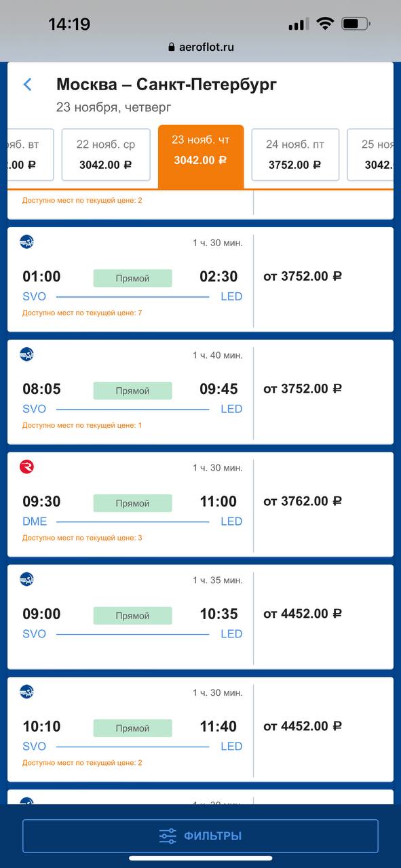The height and width of the screenshot is (868, 401).
Task: Open the ФИЛЬТРЫ filters button
Action: 200,836
